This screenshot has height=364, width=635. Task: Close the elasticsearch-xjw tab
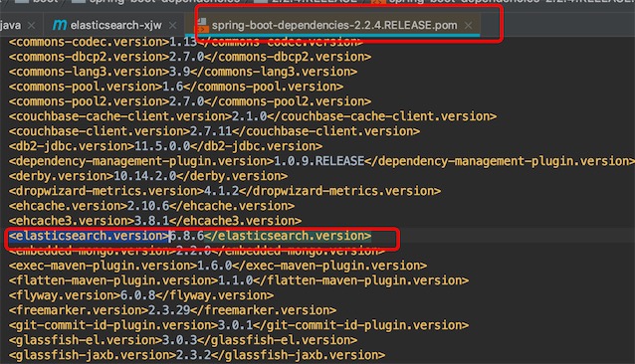173,26
